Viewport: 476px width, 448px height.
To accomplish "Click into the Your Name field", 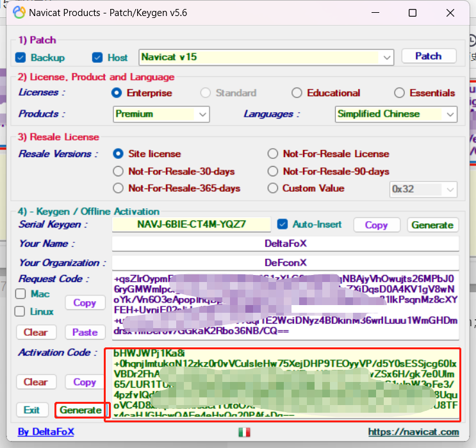I will (285, 244).
